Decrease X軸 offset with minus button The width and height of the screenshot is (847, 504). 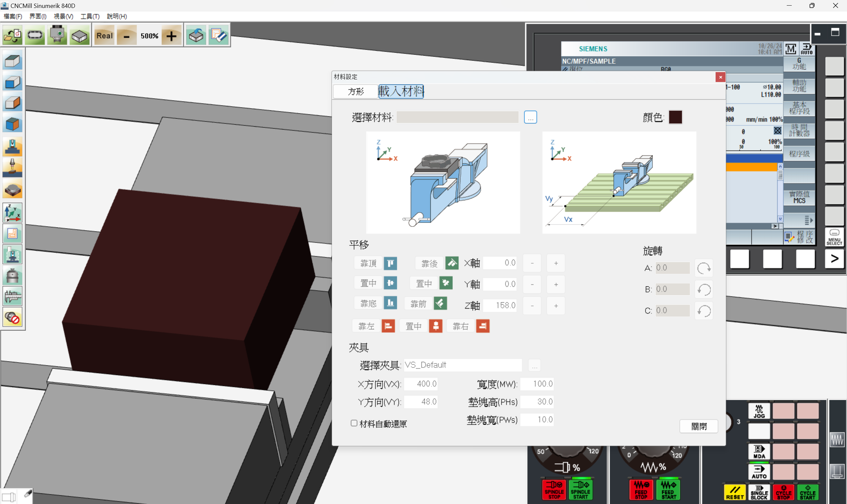(x=532, y=263)
